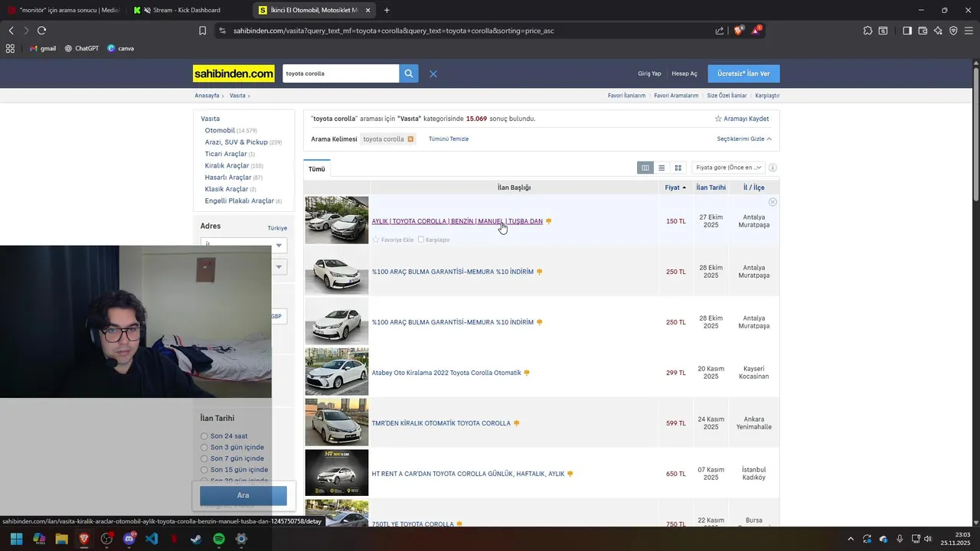Check the Karşılaştır box on first listing
Viewport: 980px width, 551px height.
point(421,240)
